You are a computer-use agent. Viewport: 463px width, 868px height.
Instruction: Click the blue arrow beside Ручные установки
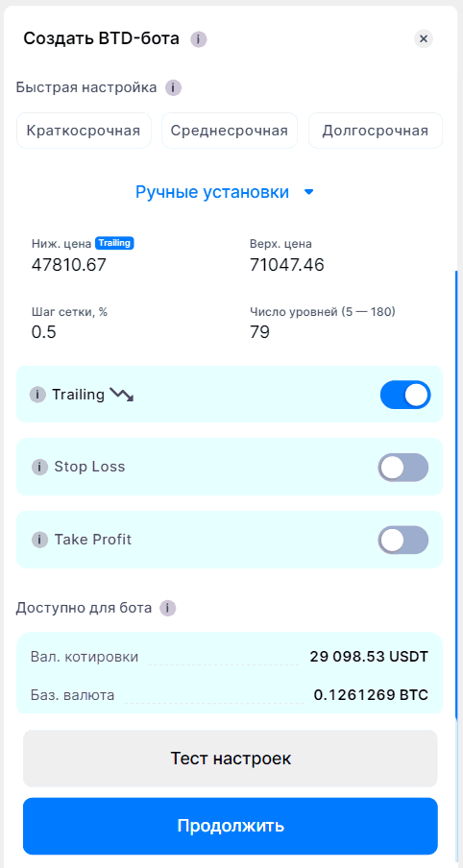pos(309,192)
